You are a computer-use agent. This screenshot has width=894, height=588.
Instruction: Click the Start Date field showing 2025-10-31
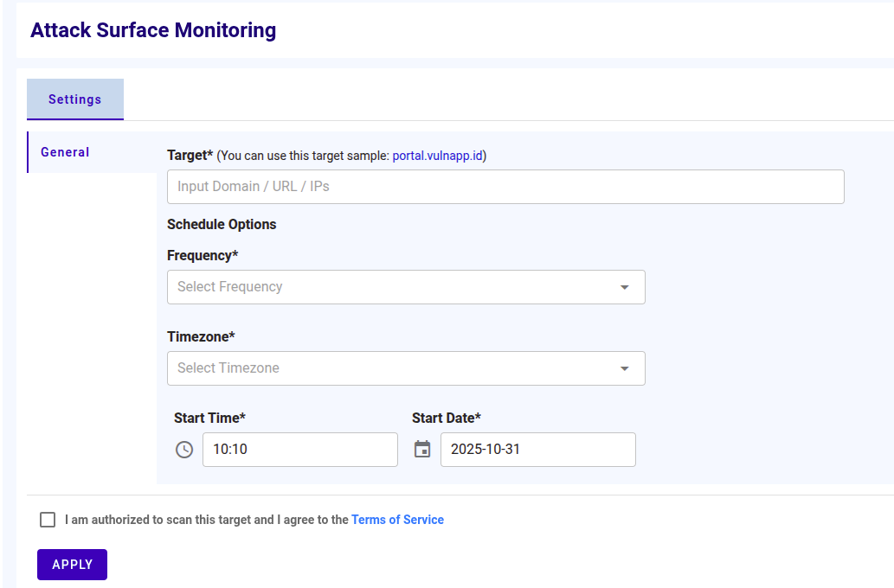point(538,449)
